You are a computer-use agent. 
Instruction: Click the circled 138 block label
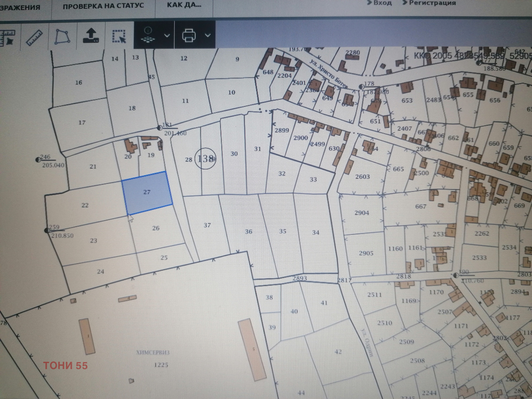[x=205, y=159]
